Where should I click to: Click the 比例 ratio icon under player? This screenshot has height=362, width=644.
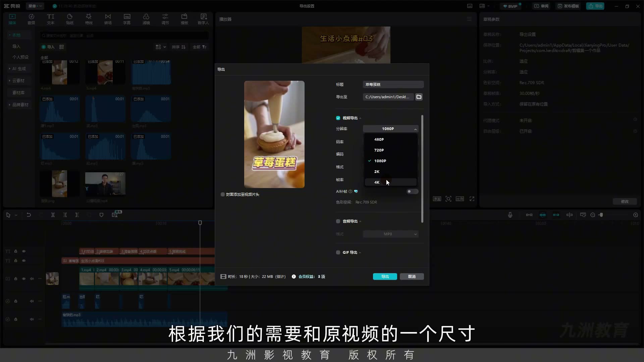pyautogui.click(x=460, y=199)
